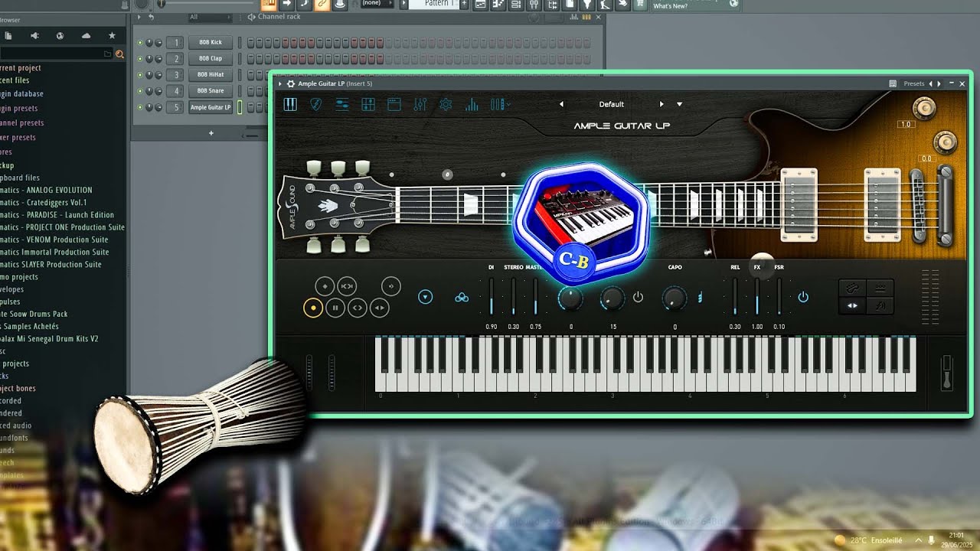
Task: Click the solid dot articulation button
Action: [312, 308]
